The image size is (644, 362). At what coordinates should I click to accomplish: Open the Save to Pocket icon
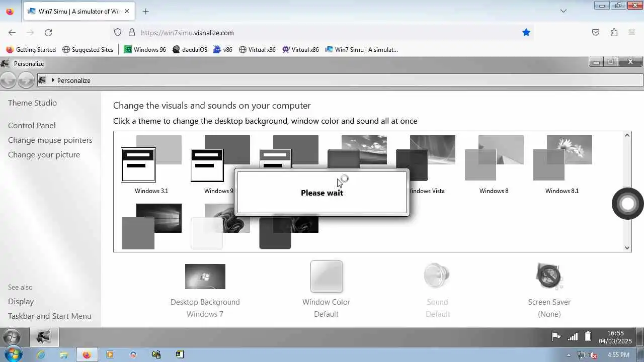(x=596, y=33)
